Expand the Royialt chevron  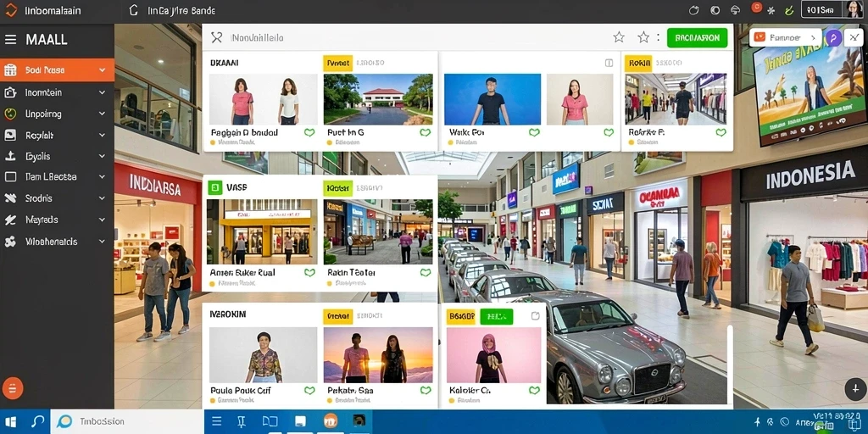pos(102,135)
